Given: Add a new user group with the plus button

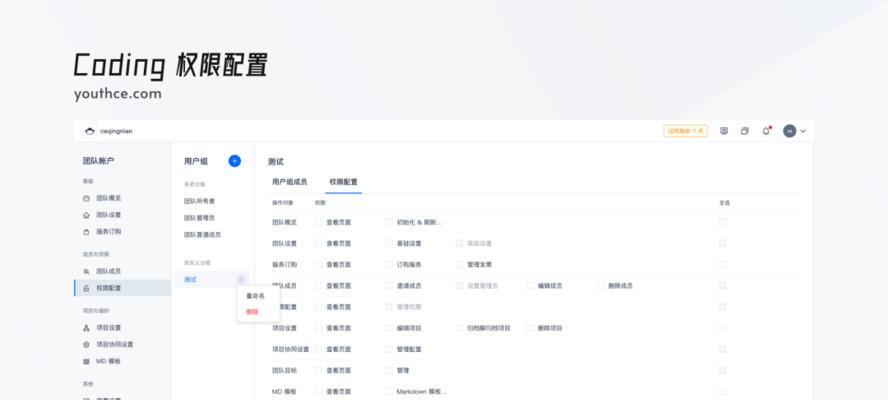Looking at the screenshot, I should (234, 161).
